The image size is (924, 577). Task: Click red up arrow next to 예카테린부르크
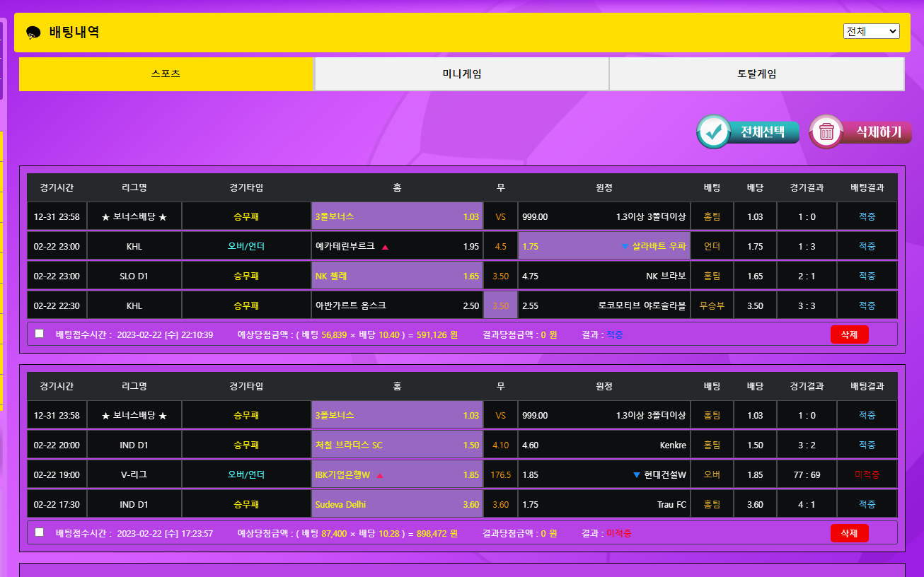pyautogui.click(x=385, y=247)
